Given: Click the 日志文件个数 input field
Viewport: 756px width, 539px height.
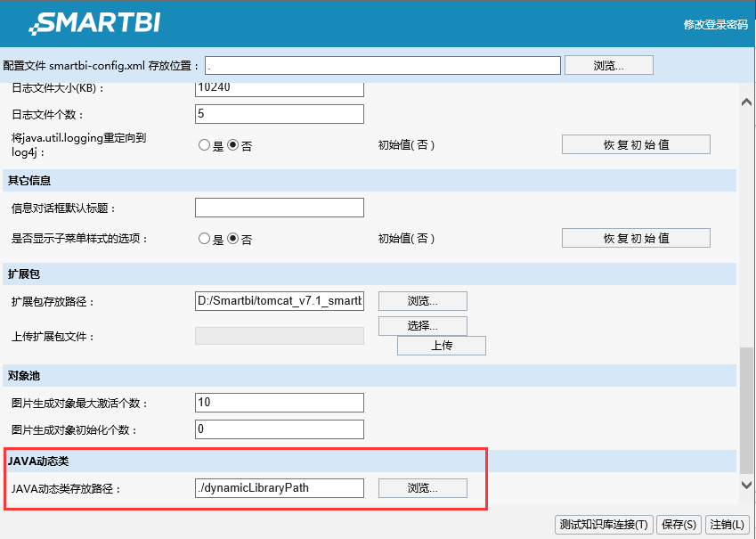Looking at the screenshot, I should (280, 114).
